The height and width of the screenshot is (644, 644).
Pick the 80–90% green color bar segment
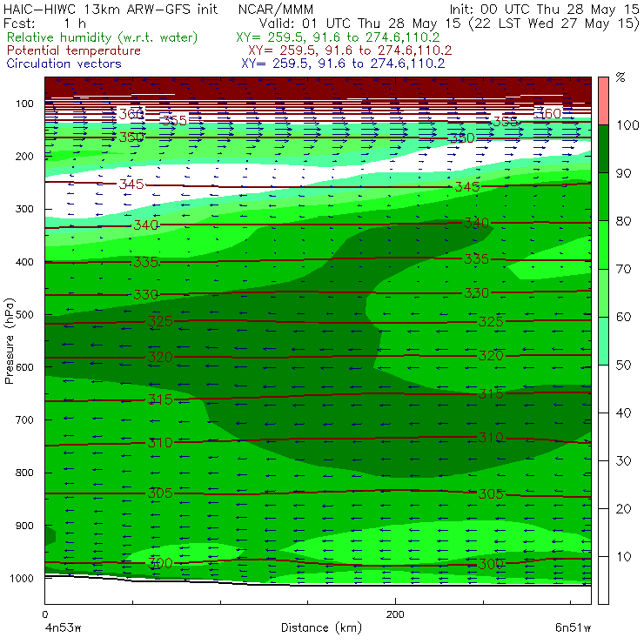tap(603, 197)
